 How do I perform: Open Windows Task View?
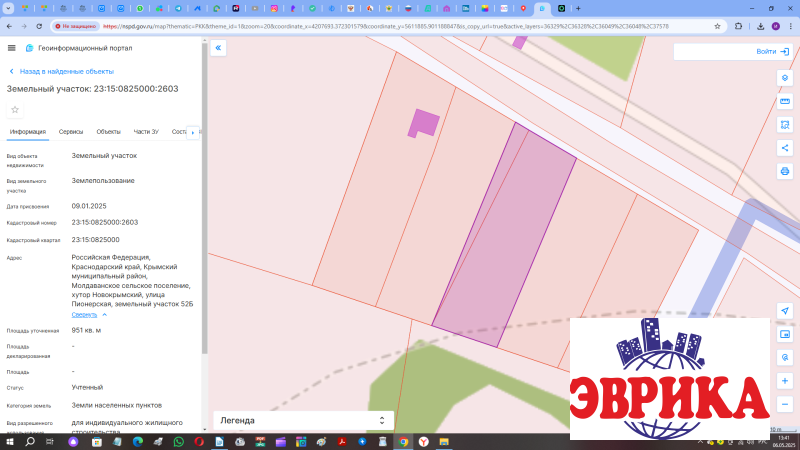49,442
